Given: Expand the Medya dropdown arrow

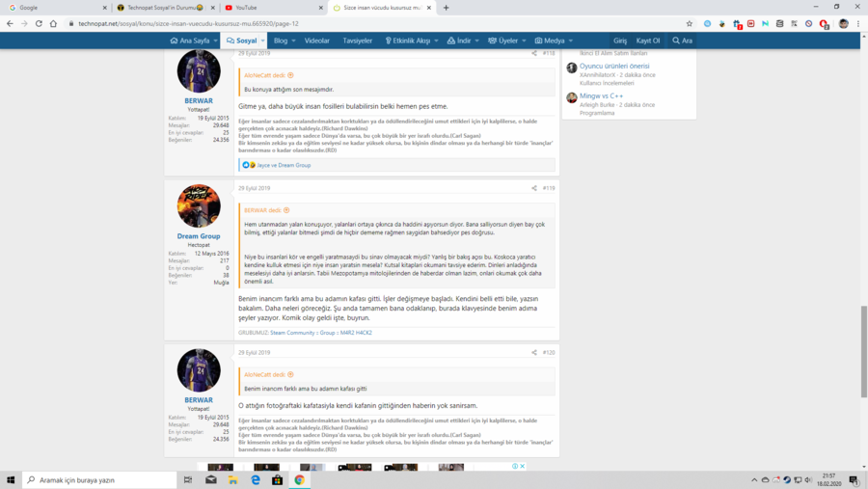Looking at the screenshot, I should tap(571, 41).
